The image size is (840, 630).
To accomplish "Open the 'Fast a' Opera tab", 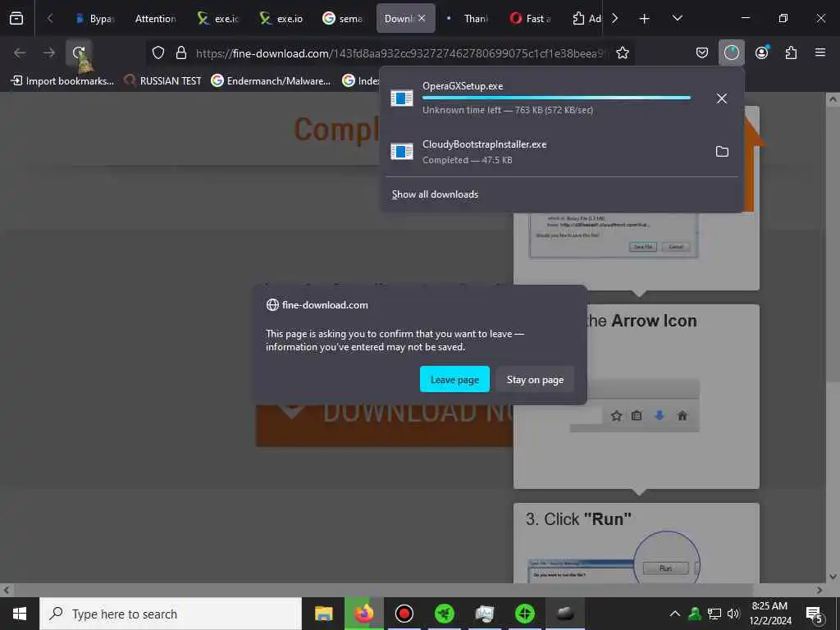I will point(531,19).
